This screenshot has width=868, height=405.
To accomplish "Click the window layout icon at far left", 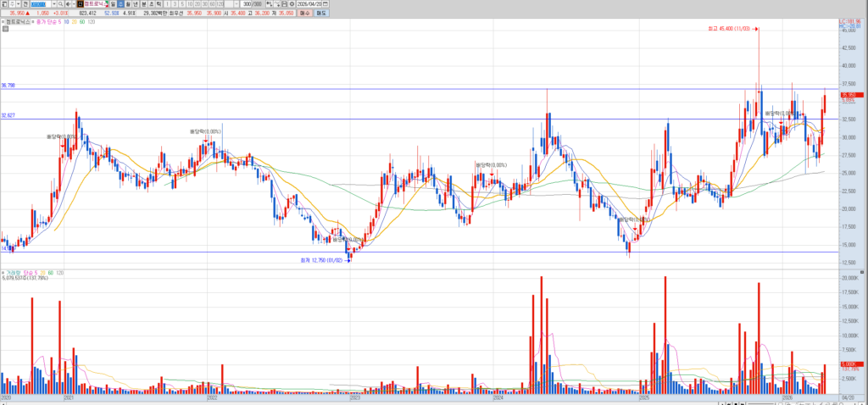I will pos(4,4).
